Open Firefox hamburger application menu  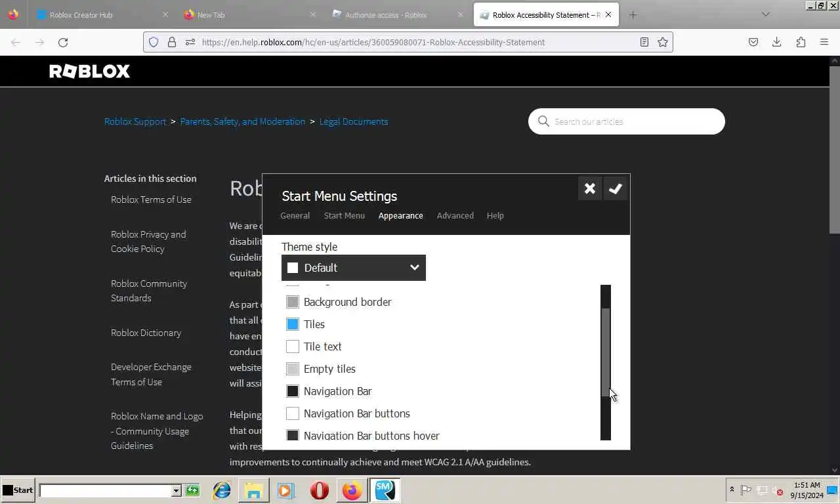tap(824, 42)
